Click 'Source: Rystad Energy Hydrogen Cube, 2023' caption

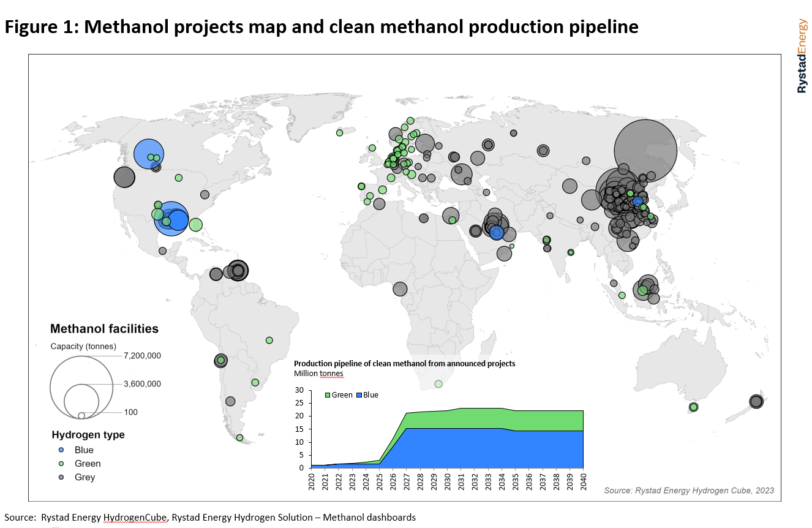coord(689,491)
